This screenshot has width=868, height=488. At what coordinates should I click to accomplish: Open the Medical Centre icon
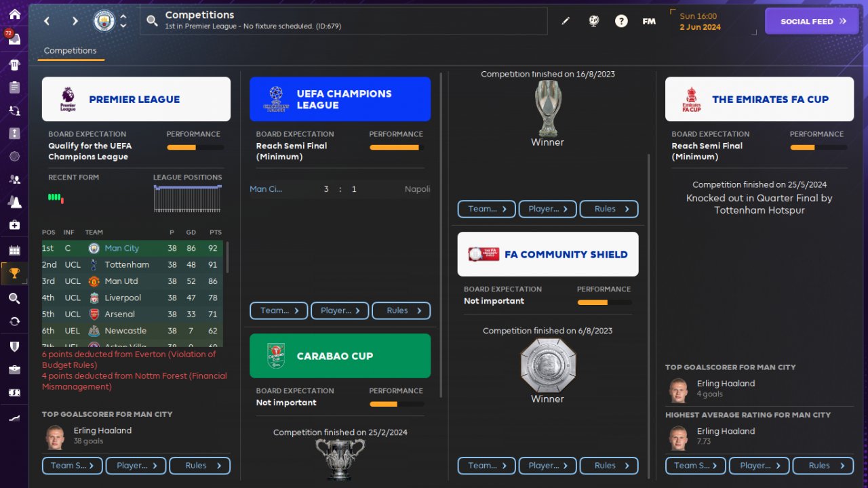pos(14,224)
